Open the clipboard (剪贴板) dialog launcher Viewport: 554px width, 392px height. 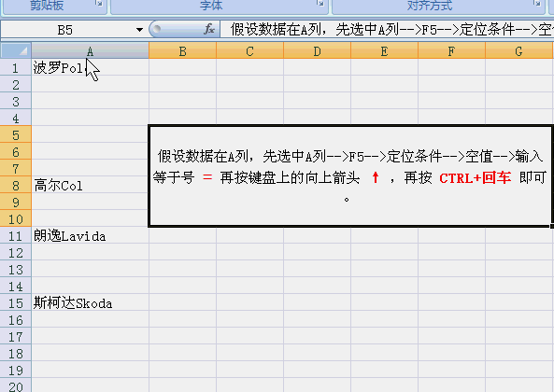99,3
